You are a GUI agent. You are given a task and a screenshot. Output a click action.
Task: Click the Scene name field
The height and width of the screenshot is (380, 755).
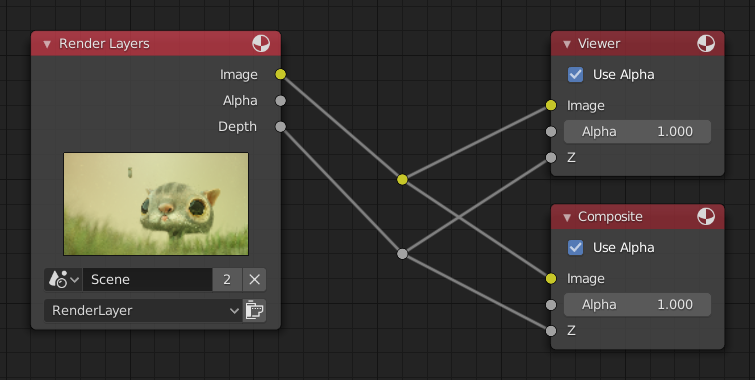coord(147,279)
